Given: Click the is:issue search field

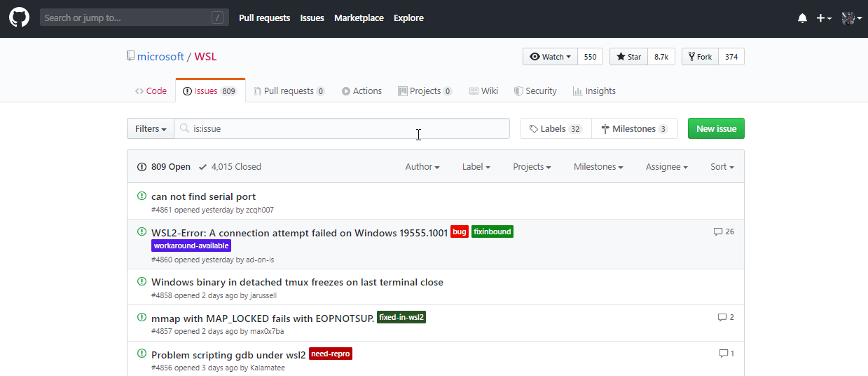Looking at the screenshot, I should point(343,129).
